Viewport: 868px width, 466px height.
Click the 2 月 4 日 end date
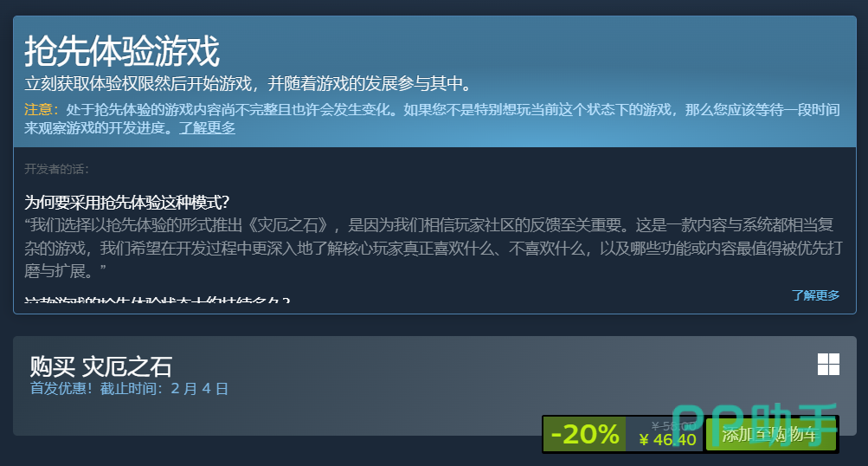tap(199, 388)
